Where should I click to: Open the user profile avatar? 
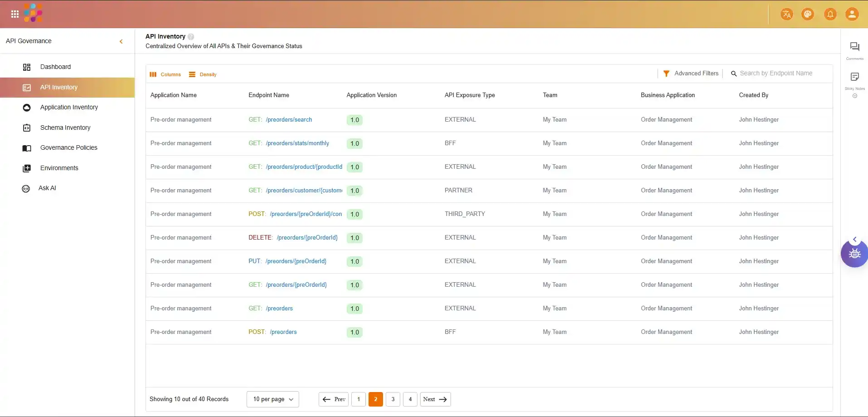pos(852,15)
